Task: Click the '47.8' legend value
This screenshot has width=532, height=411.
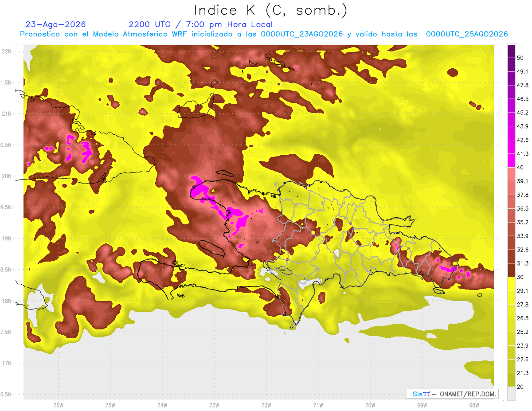Action: [523, 85]
